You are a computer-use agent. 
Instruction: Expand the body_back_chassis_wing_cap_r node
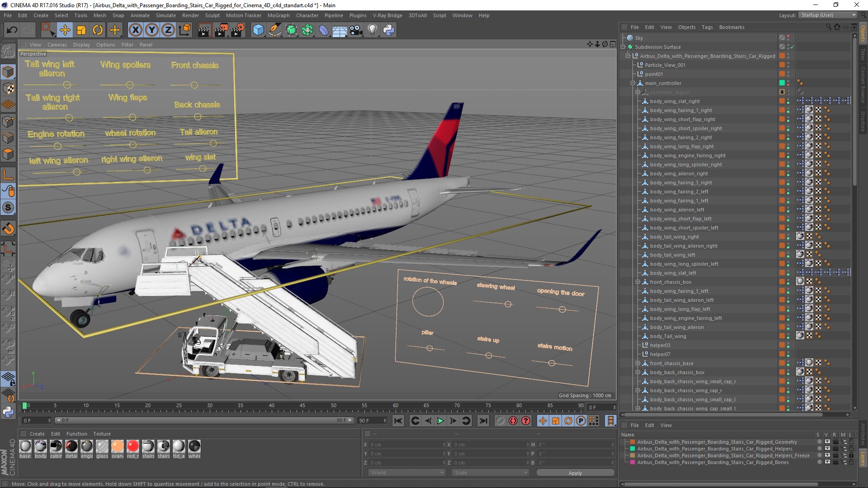click(x=638, y=390)
